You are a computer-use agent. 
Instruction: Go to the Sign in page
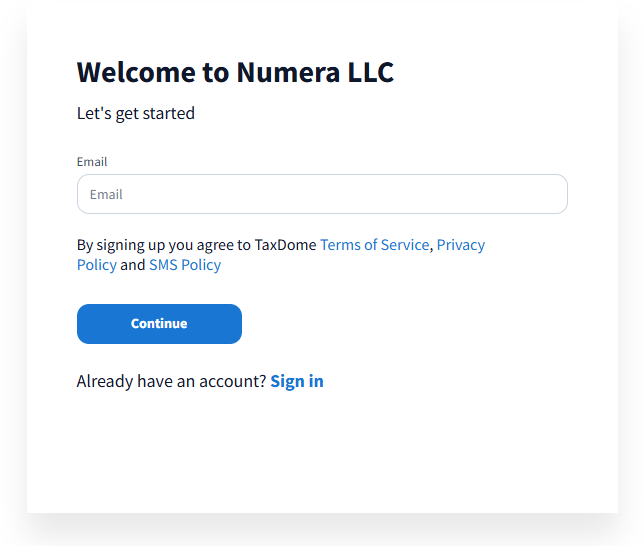[x=297, y=381]
